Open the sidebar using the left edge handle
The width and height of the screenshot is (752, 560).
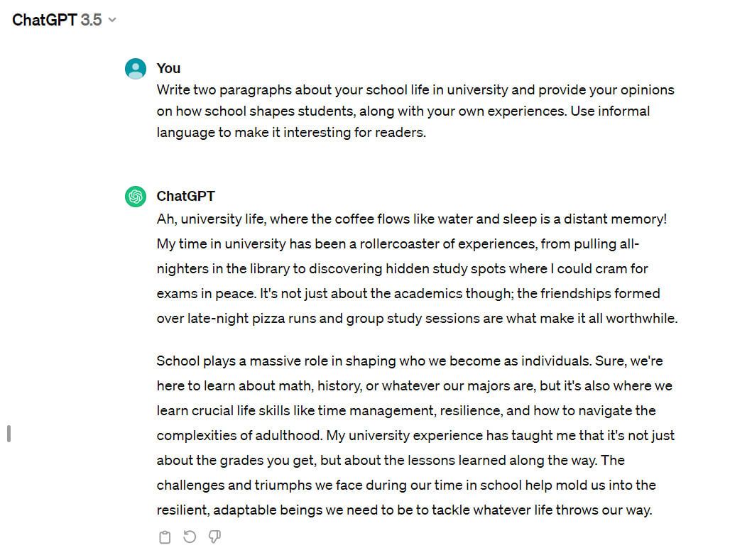9,433
